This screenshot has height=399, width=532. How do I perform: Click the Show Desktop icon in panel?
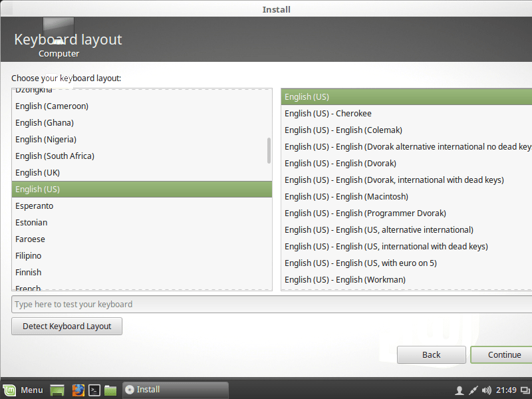57,390
